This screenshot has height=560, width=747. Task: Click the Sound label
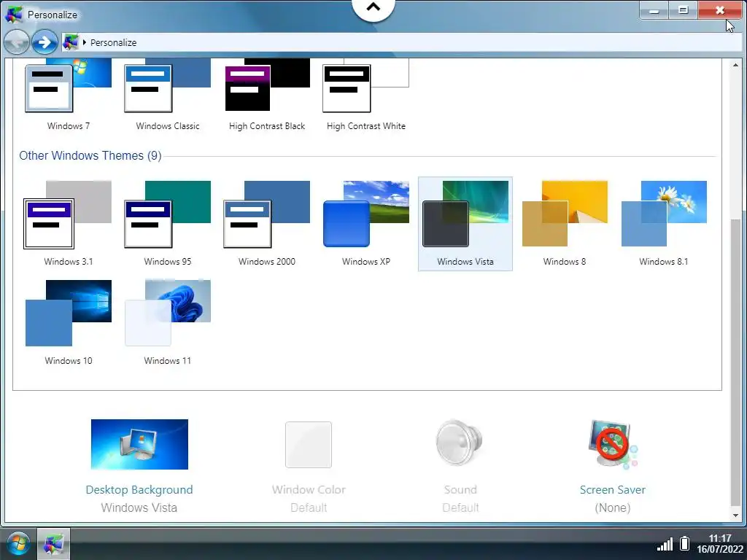tap(460, 489)
